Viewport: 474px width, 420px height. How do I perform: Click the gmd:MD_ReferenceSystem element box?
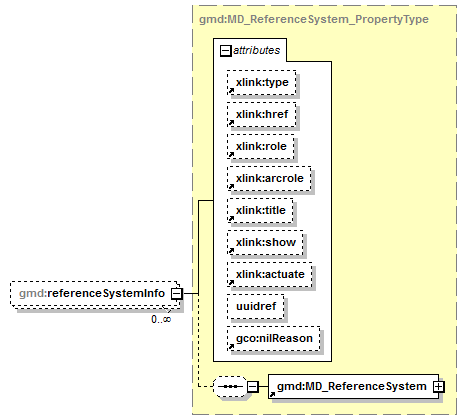click(354, 387)
